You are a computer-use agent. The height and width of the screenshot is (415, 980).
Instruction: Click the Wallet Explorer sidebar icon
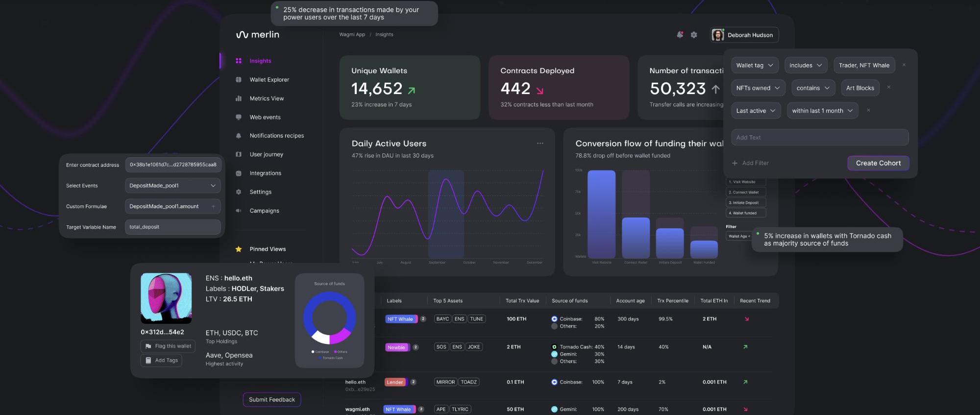(239, 80)
